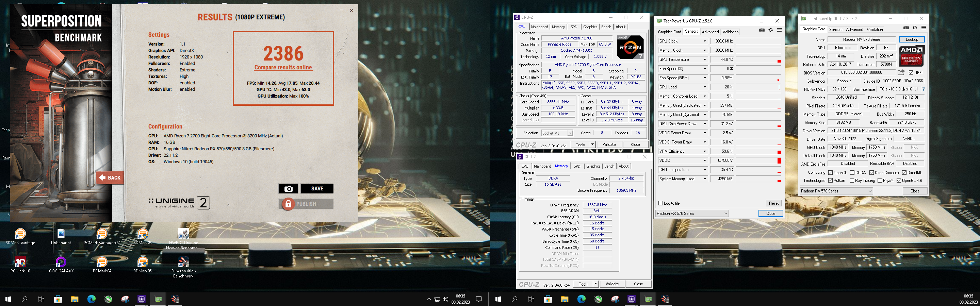Screen dimensions: 980x306
Task: Switch to the Validation tab in GPU-Z Graphics Card window
Action: (875, 29)
